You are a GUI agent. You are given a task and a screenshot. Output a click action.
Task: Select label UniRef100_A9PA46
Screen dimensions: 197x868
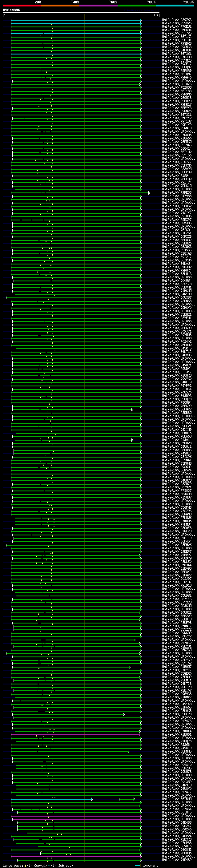[x=177, y=78]
